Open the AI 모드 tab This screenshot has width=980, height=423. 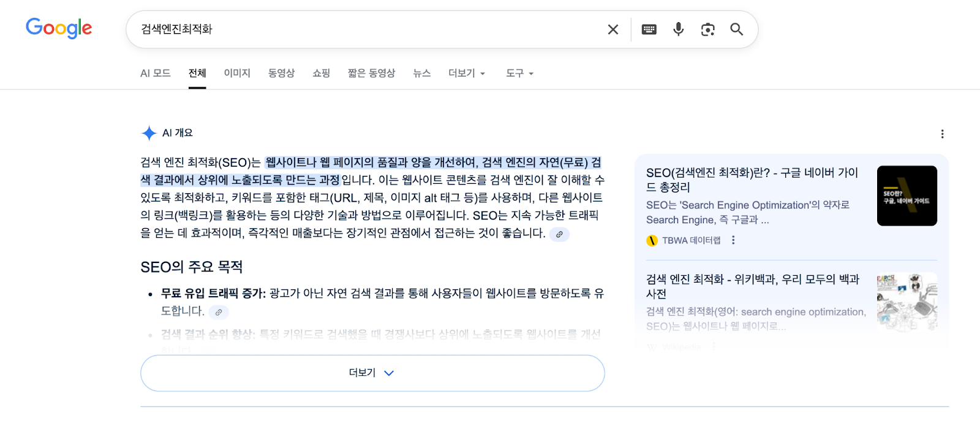coord(156,74)
